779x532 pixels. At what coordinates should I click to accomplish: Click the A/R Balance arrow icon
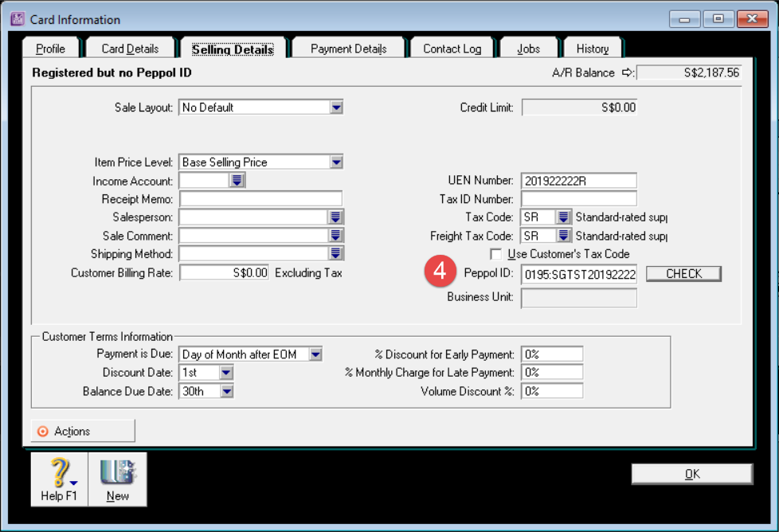(627, 72)
